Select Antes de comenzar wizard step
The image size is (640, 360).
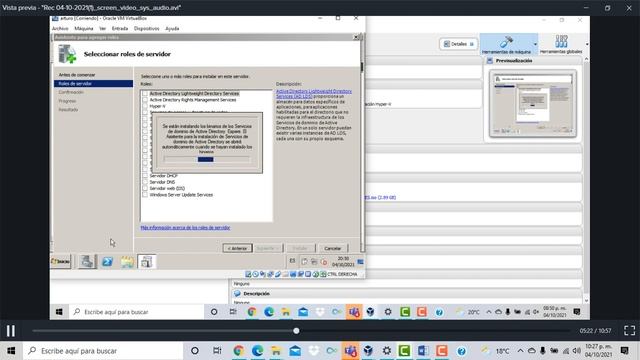(x=77, y=75)
